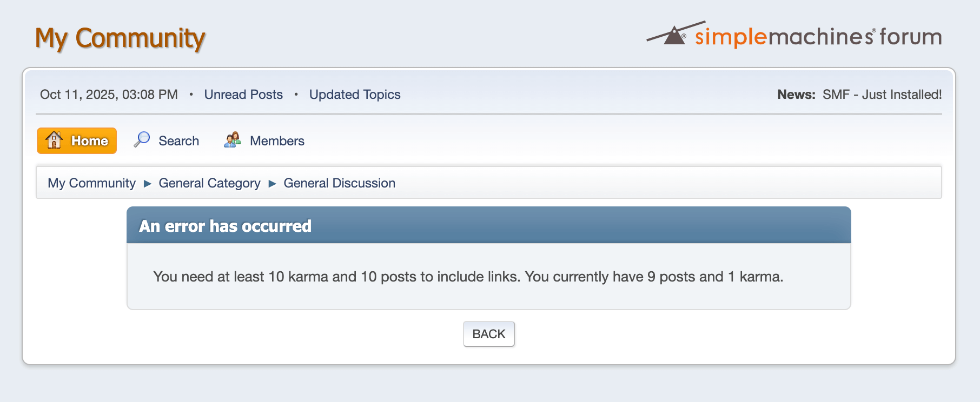Open the Updated Topics link
The width and height of the screenshot is (980, 402).
(x=355, y=95)
